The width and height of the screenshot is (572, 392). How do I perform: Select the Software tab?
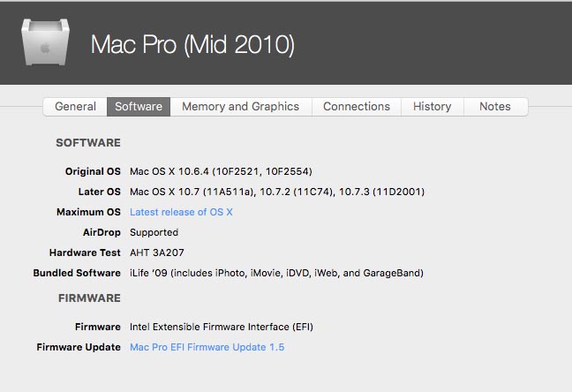[x=139, y=107]
